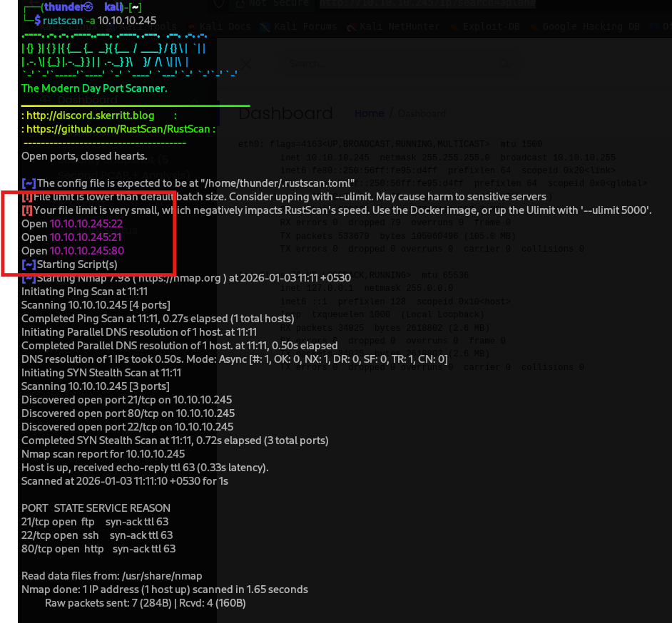Click 'Initiating SYN Stealth Scan' line
672x623 pixels.
[x=101, y=373]
